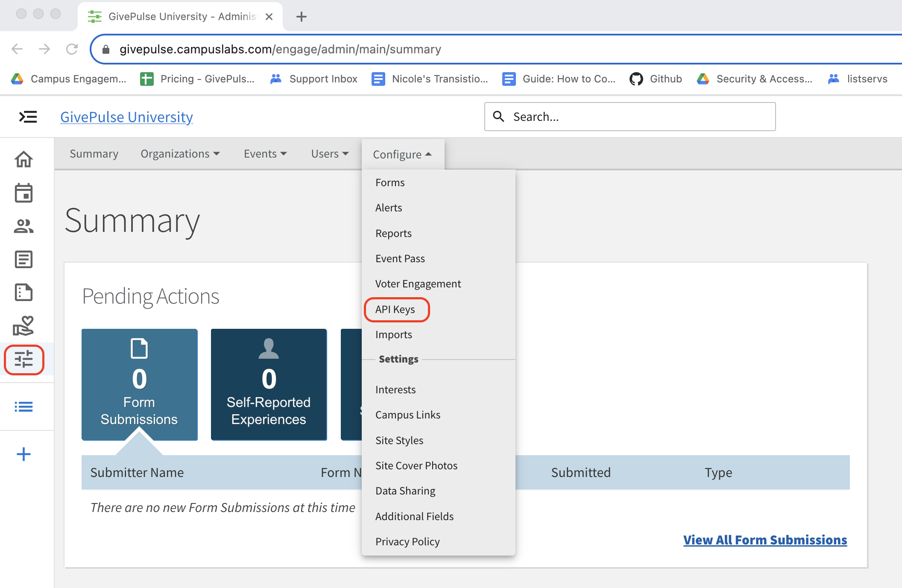Click the GivePulse University link
Image resolution: width=902 pixels, height=588 pixels.
(126, 117)
